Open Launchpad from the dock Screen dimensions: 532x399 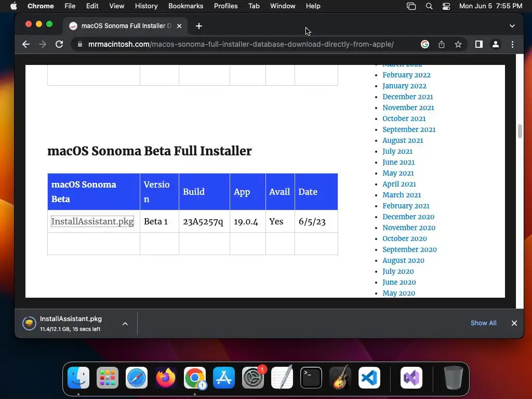click(108, 378)
